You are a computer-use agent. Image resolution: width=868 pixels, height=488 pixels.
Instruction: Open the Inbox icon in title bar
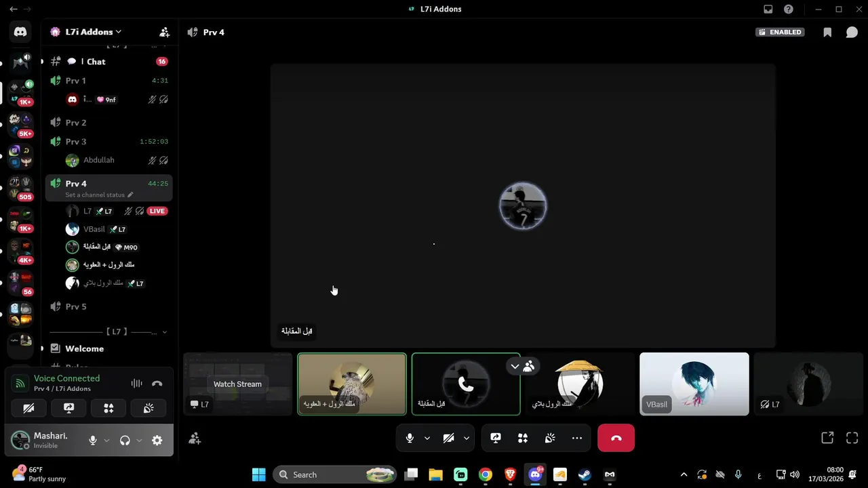pos(768,9)
